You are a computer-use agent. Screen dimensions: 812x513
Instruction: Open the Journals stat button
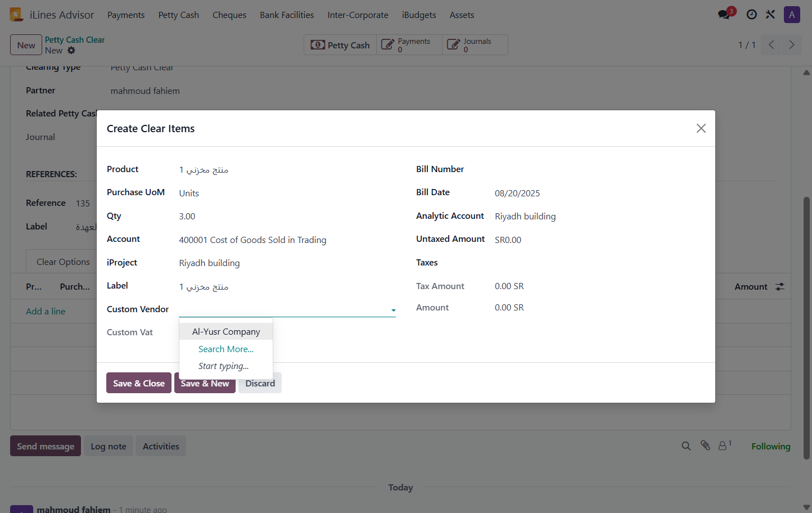pos(475,45)
